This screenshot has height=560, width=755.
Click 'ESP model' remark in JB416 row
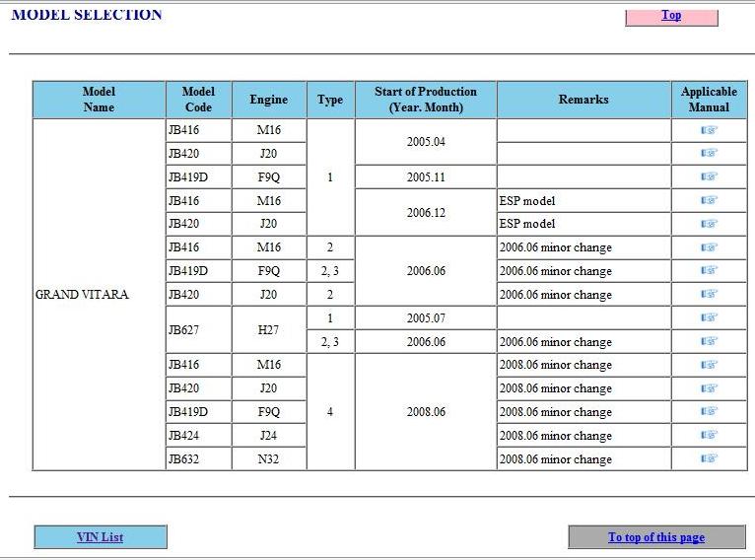[x=527, y=201]
